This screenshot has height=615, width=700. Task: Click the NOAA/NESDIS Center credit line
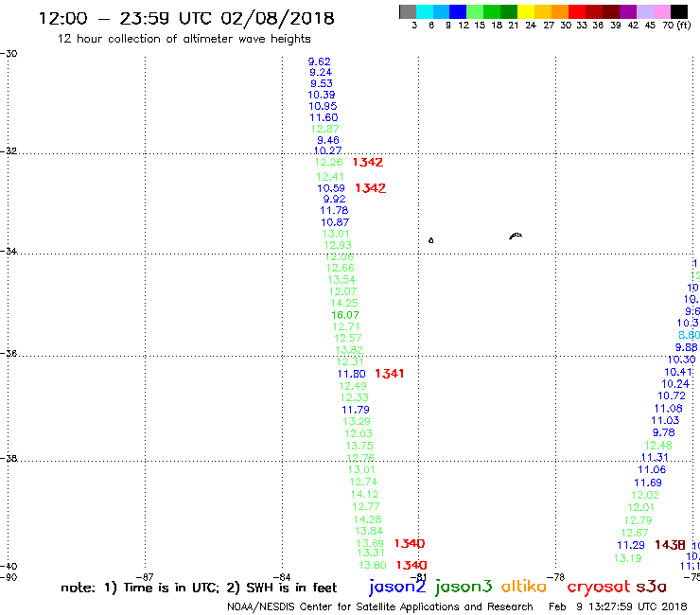click(380, 607)
